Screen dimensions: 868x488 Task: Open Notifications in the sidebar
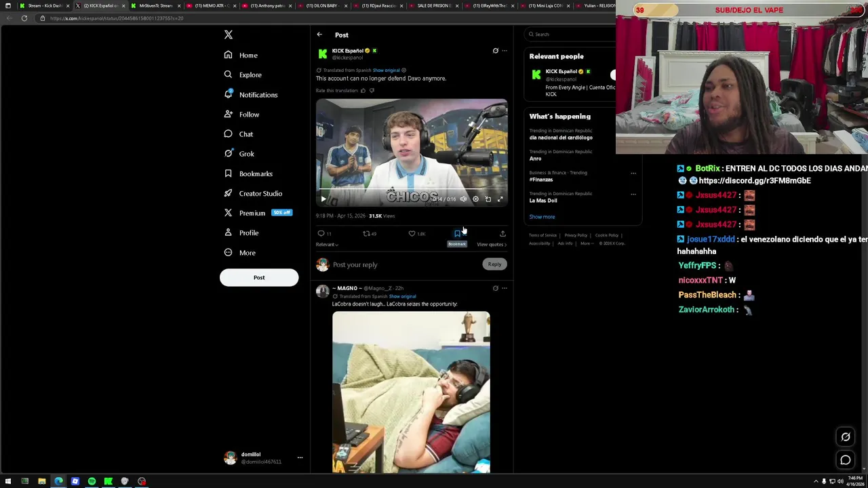(x=250, y=95)
